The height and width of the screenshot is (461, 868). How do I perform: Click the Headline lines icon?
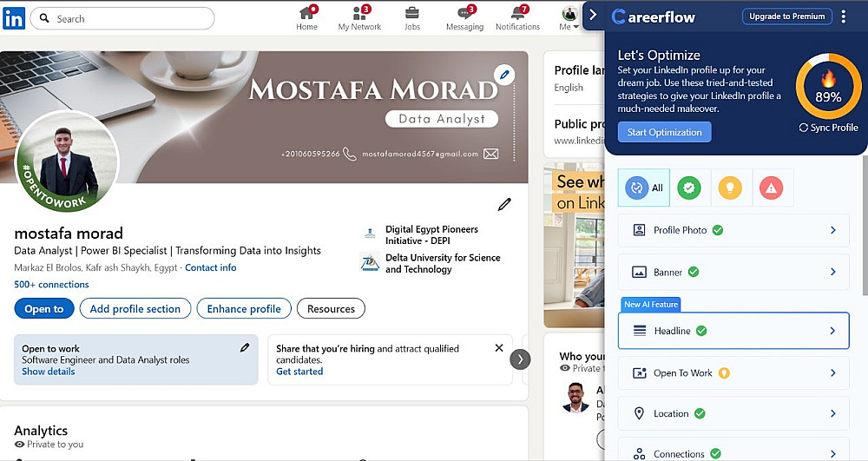(x=640, y=331)
